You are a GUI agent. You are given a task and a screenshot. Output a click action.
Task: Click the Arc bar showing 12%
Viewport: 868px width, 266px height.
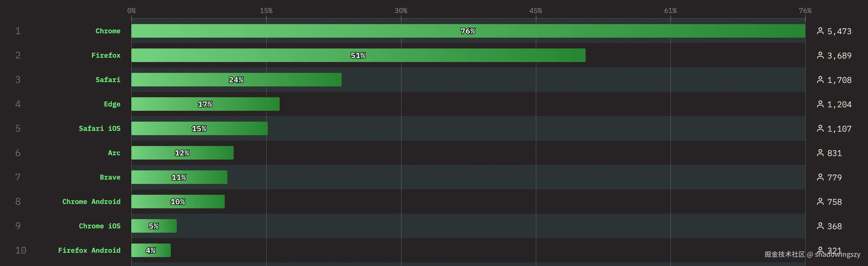(x=182, y=153)
